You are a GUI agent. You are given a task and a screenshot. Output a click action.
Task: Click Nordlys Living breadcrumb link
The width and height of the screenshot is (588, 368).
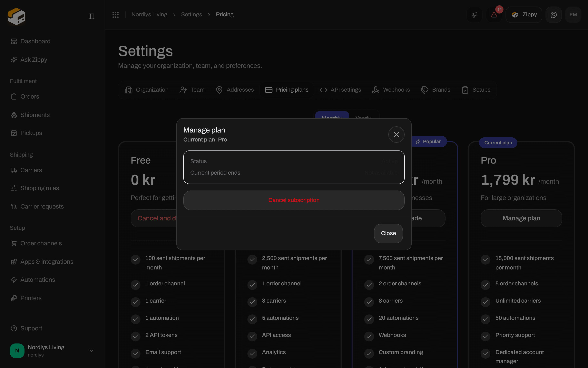(149, 15)
